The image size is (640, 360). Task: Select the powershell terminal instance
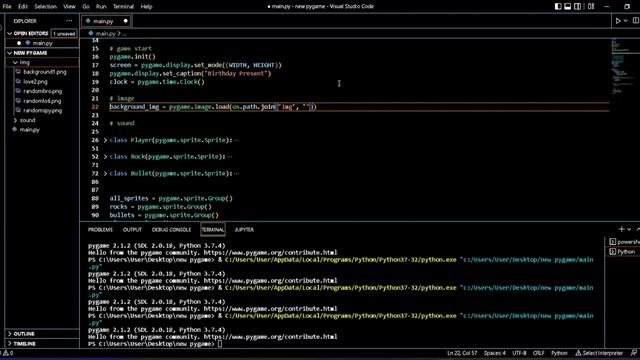(624, 242)
